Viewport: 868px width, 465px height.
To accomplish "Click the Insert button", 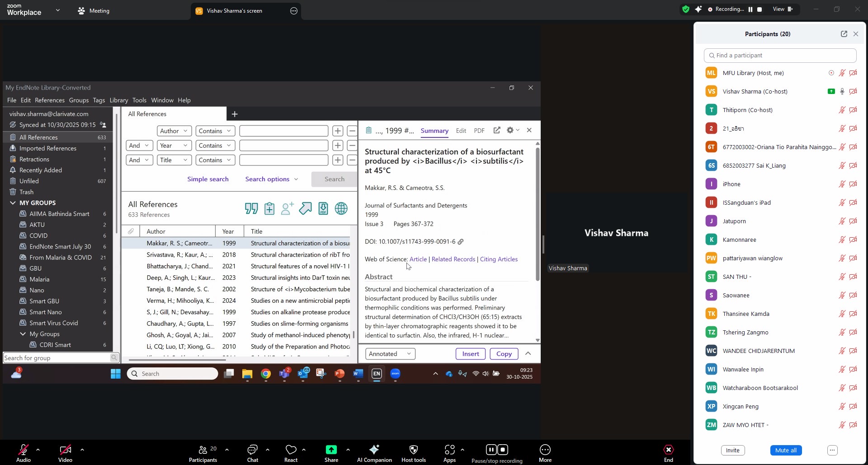I will (x=471, y=354).
